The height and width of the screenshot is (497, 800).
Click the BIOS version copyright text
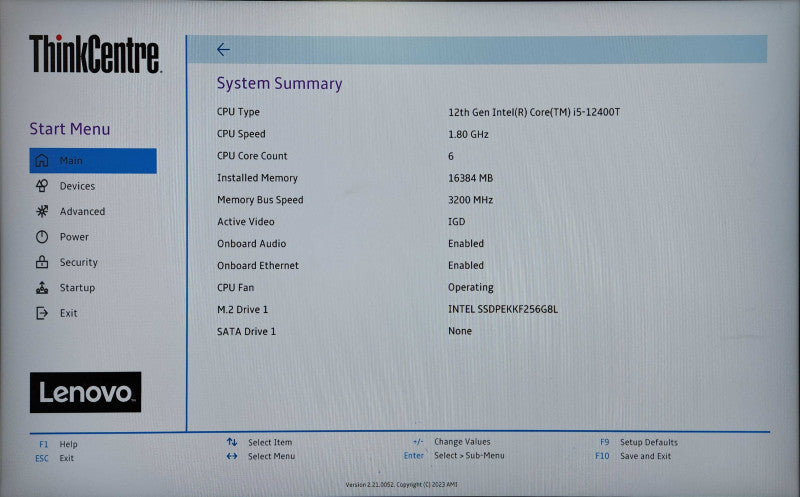[x=402, y=484]
